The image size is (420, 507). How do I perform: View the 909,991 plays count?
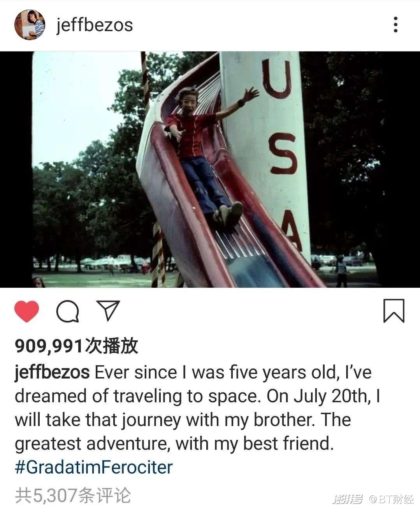click(x=76, y=346)
